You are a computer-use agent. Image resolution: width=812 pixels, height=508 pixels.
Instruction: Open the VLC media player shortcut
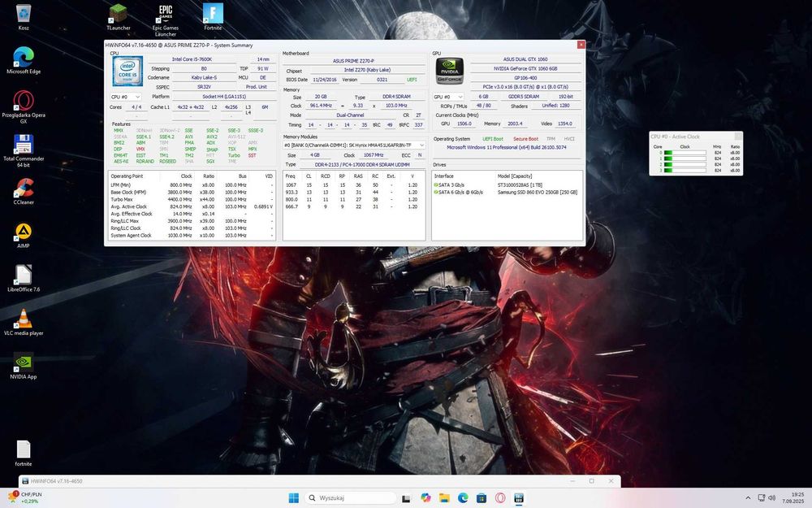(24, 321)
